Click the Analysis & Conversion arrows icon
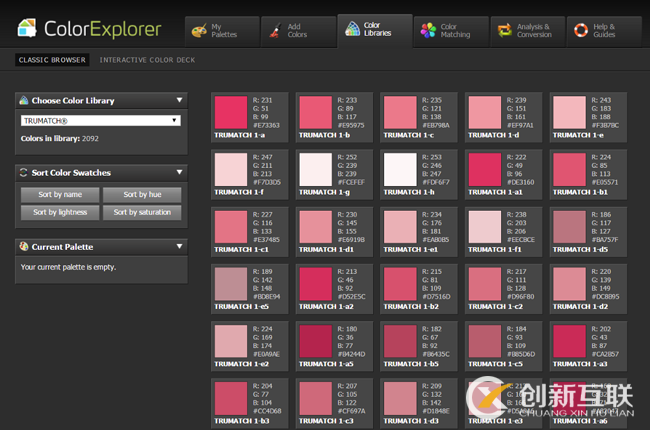 [504, 31]
